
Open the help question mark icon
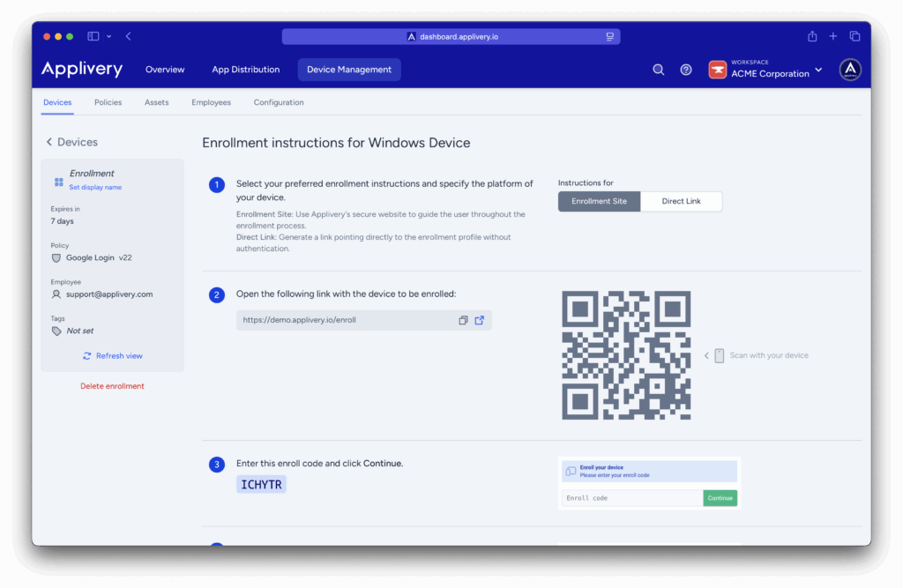pyautogui.click(x=686, y=70)
